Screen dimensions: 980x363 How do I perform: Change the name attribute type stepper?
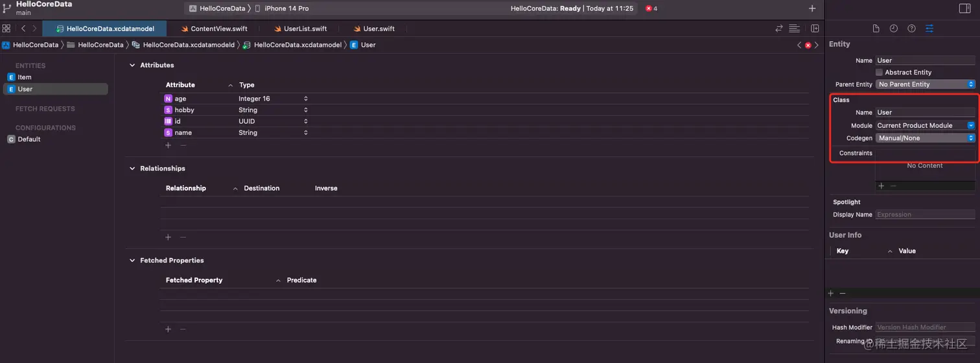pyautogui.click(x=305, y=132)
